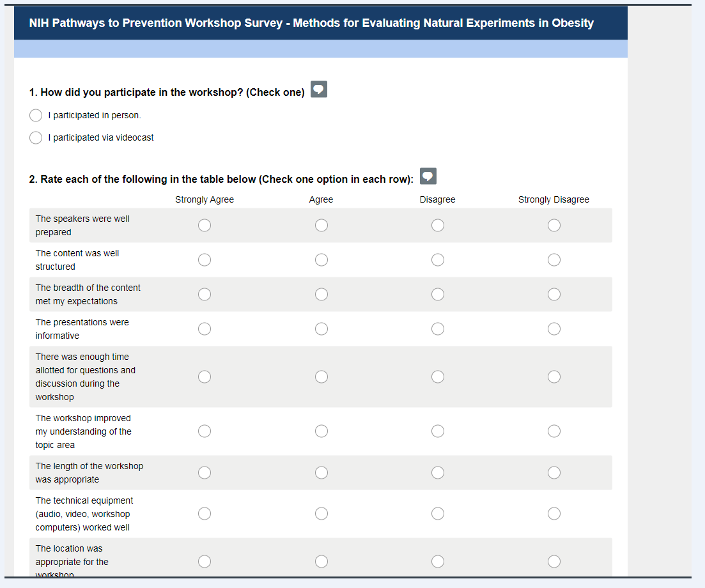Screen dimensions: 705x588
Task: Select Agree for presentations were informative
Action: pos(322,329)
